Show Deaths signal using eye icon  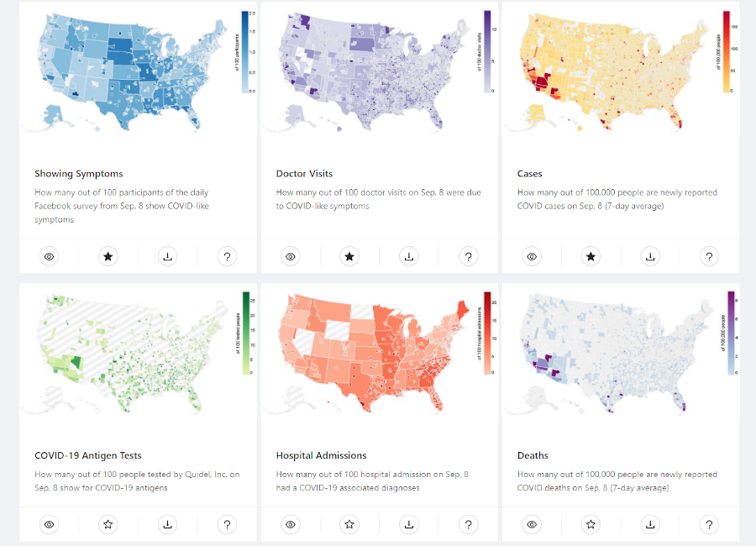tap(532, 524)
